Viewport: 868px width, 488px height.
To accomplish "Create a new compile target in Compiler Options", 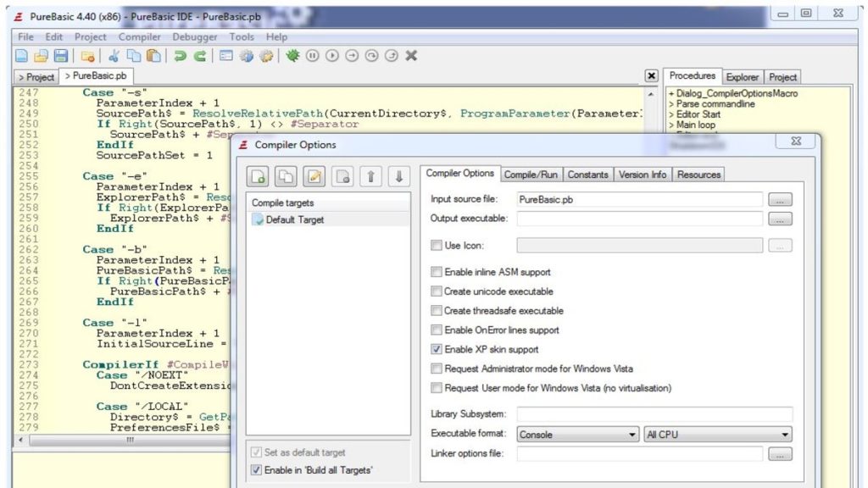I will click(x=259, y=176).
